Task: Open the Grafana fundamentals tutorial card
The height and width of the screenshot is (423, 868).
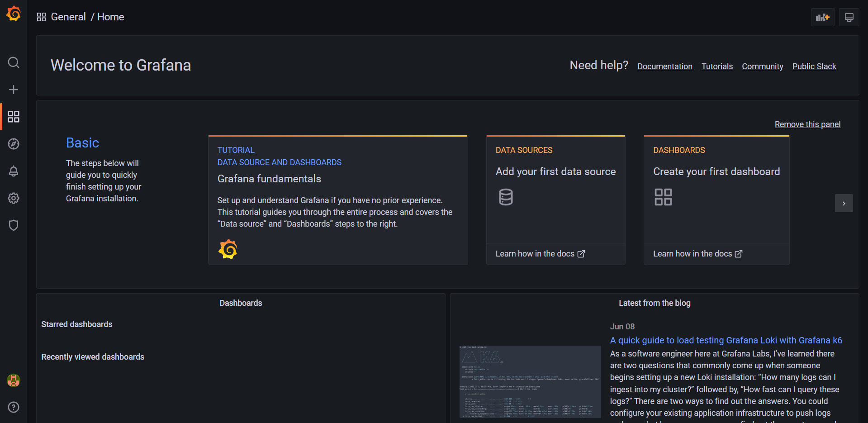Action: tap(337, 200)
